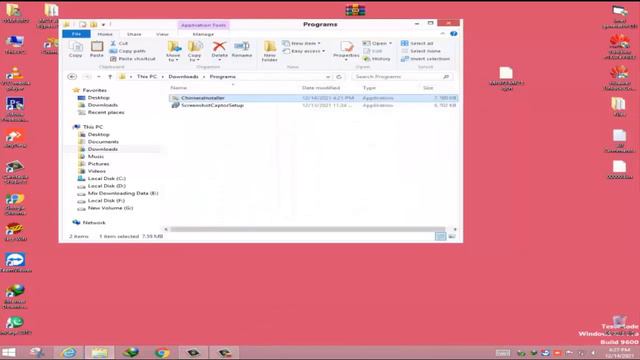Switch to the Share ribbon tab
Screen dimensions: 640x360
134,34
